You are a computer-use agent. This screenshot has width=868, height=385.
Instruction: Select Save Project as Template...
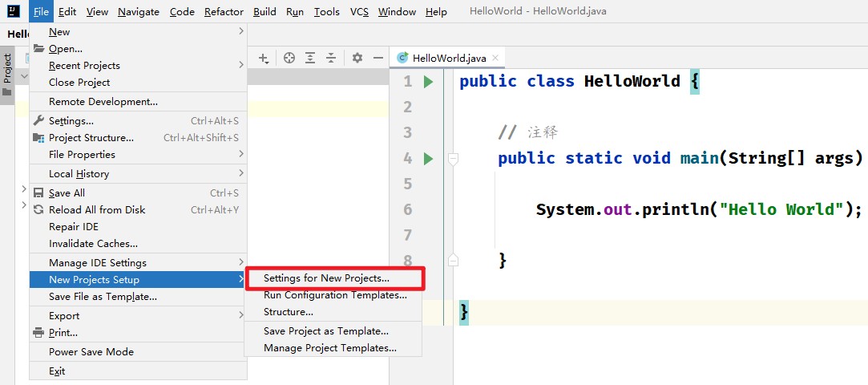tap(333, 331)
